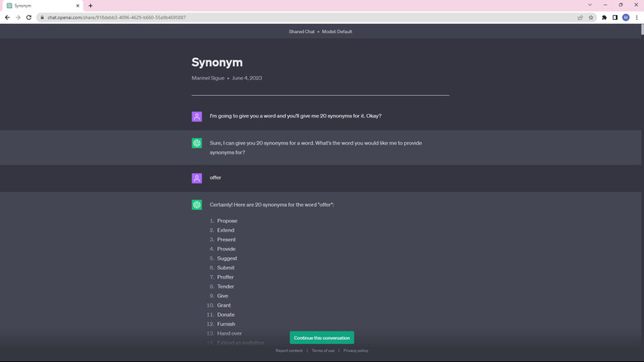
Task: Click the user message "offer"
Action: click(x=215, y=178)
